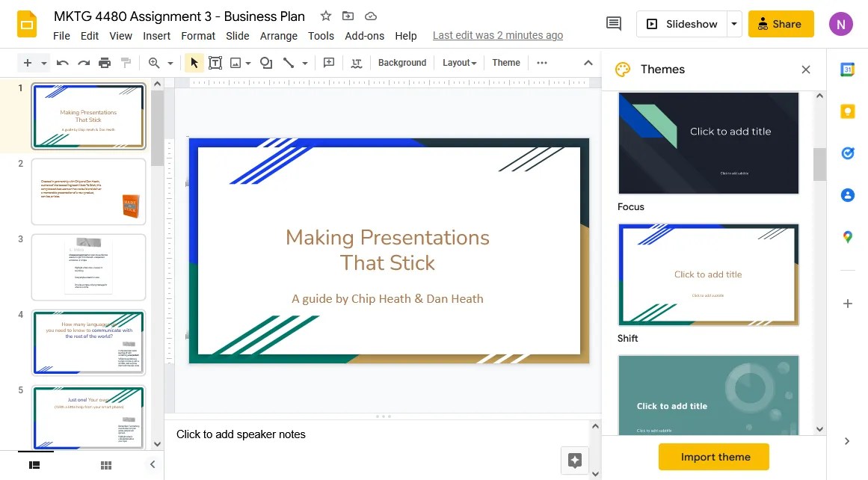Open Google Keep from the side panel

click(x=847, y=111)
